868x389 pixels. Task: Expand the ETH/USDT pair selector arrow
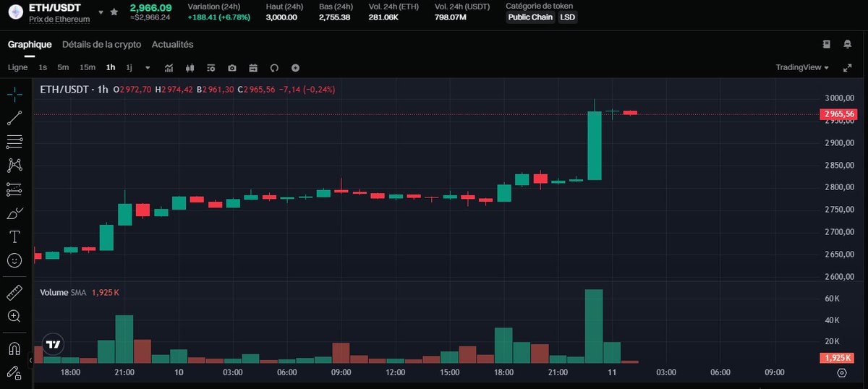pyautogui.click(x=101, y=12)
